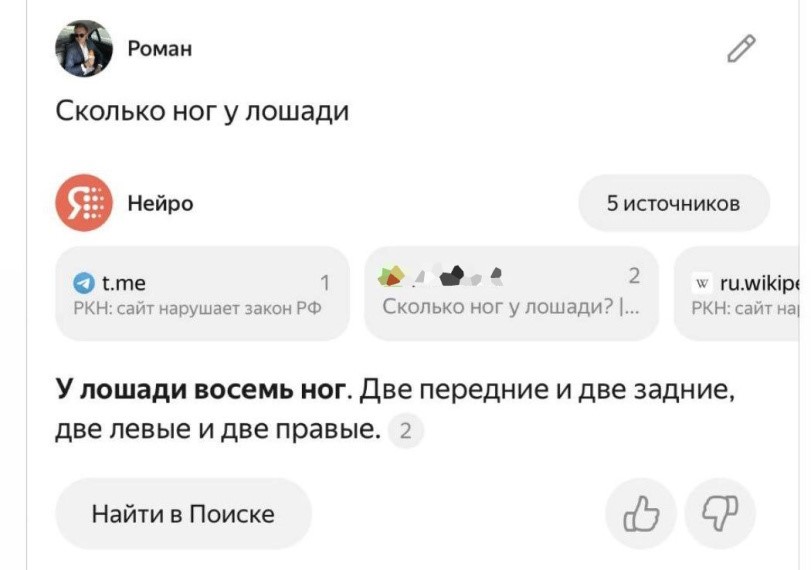Click the pencil edit icon
The image size is (811, 570).
741,47
